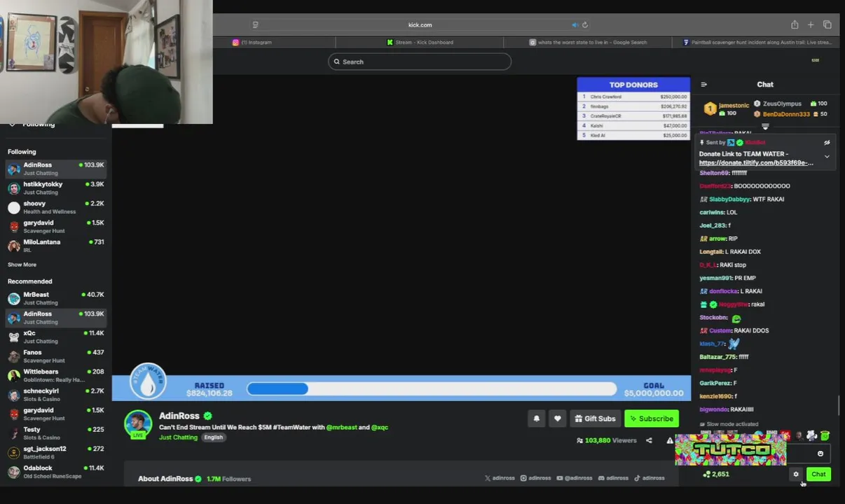Screen dimensions: 845x504
Task: Open AdinRoss in the Following list
Action: pos(56,169)
